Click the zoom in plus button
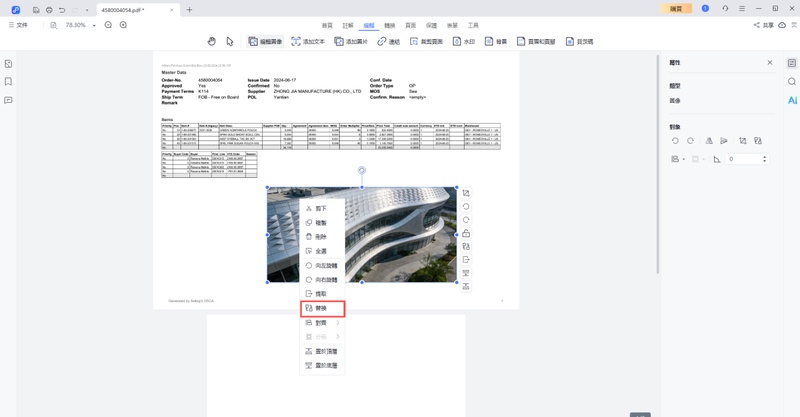This screenshot has height=417, width=800. (x=123, y=24)
